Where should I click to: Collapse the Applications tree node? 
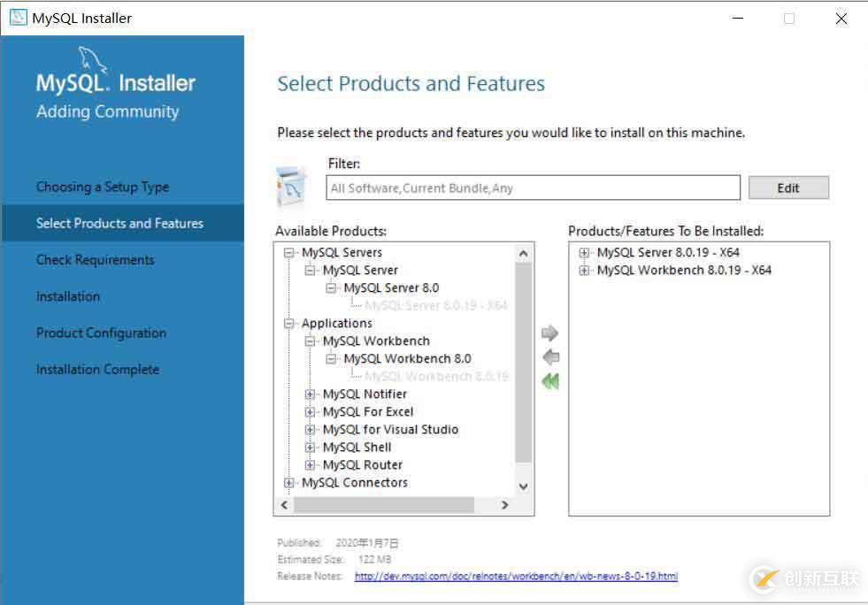point(288,324)
